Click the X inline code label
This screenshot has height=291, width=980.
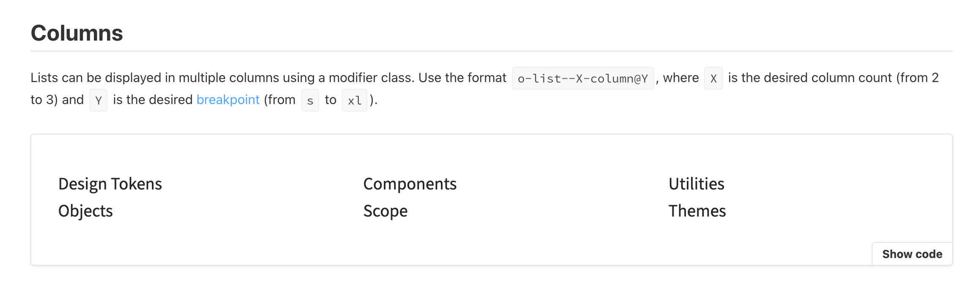pyautogui.click(x=713, y=78)
